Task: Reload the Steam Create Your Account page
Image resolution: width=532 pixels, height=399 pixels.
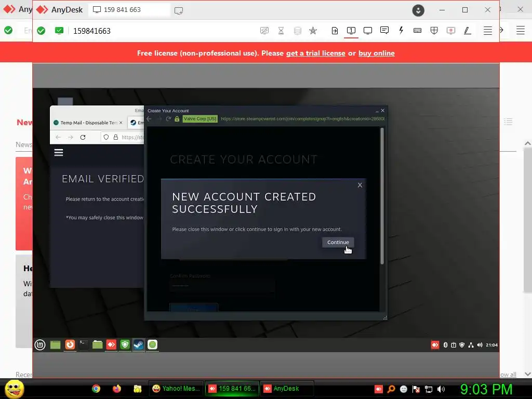Action: click(168, 119)
